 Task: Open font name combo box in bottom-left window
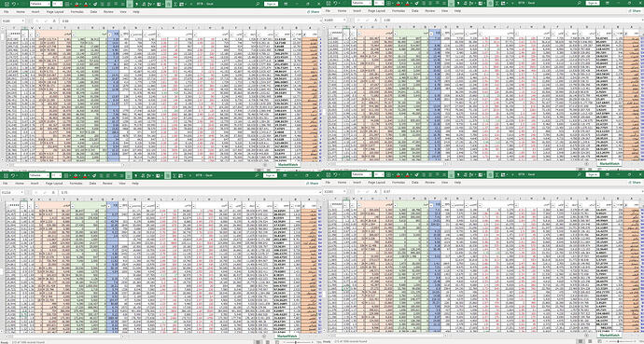(39, 175)
